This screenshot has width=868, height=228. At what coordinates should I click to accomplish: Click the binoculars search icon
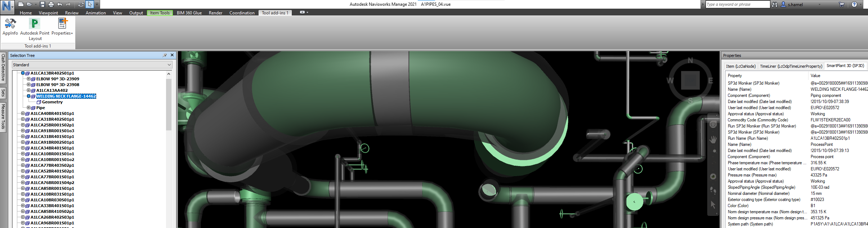(775, 4)
